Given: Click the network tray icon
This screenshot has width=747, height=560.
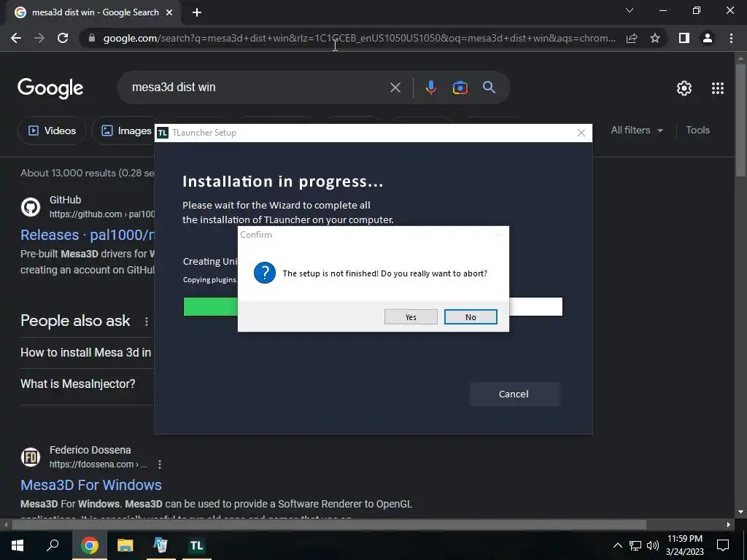Looking at the screenshot, I should point(635,545).
